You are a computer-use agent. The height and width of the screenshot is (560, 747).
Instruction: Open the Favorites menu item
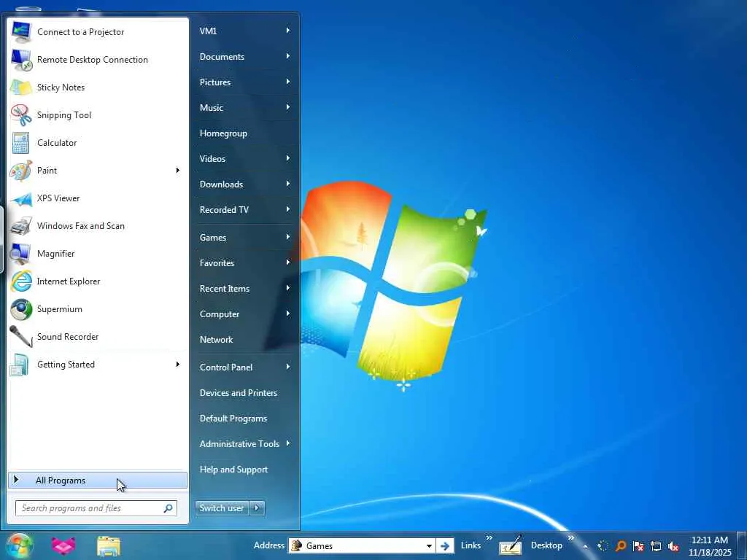click(x=245, y=262)
